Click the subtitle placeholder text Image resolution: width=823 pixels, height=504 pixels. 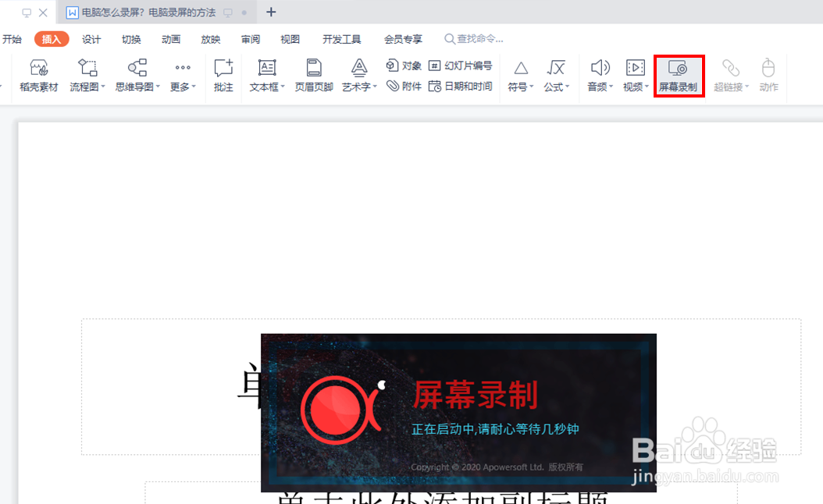click(441, 498)
